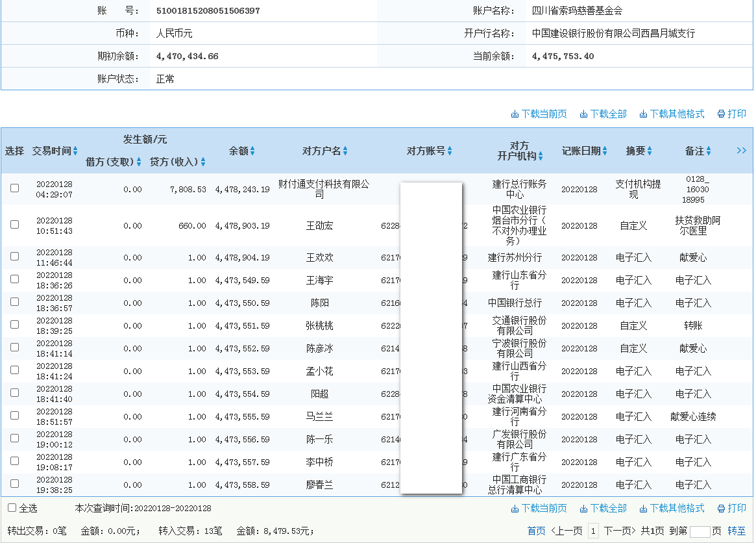This screenshot has width=756, height=543.
Task: Check the 阳超 row checkbox
Action: [x=15, y=393]
